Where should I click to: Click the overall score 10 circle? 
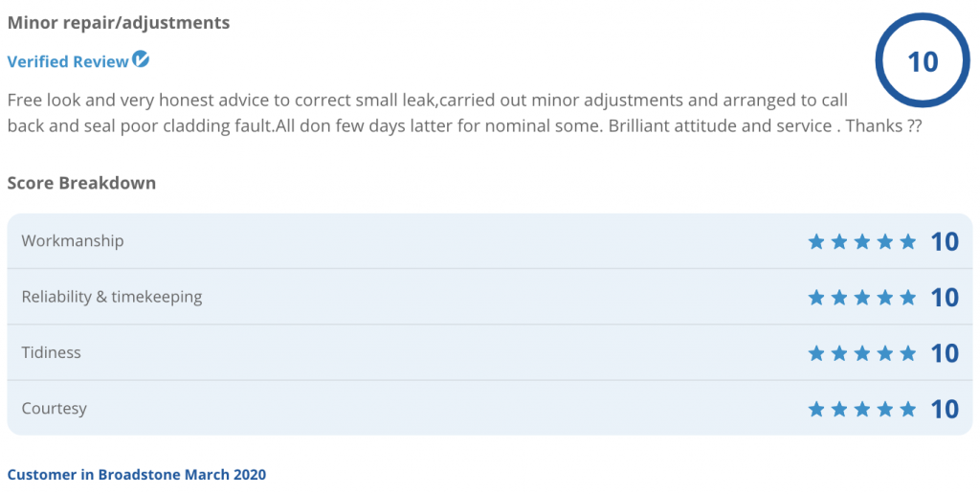(x=923, y=61)
